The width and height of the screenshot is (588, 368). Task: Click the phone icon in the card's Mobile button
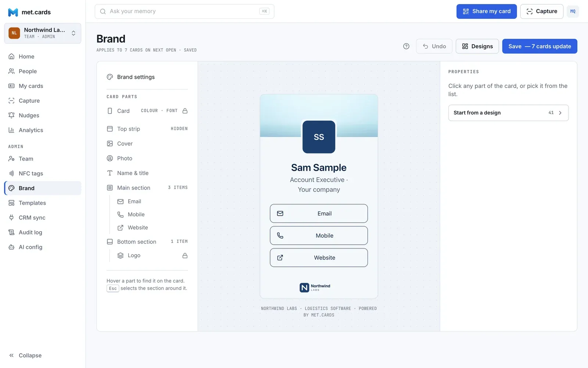[280, 236]
